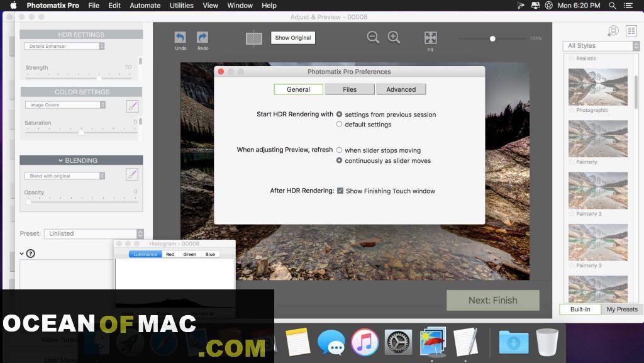Click the help question mark icon
The image size is (644, 363).
(x=30, y=254)
